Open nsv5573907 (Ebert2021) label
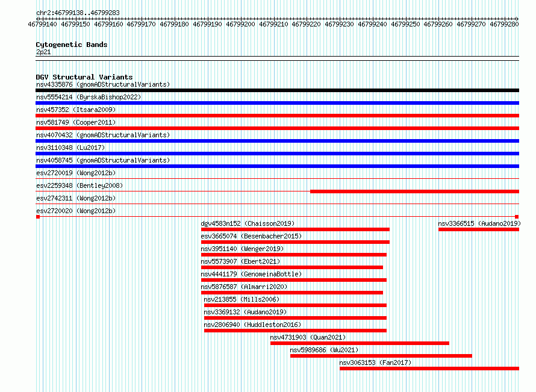Image resolution: width=536 pixels, height=392 pixels. coord(240,261)
